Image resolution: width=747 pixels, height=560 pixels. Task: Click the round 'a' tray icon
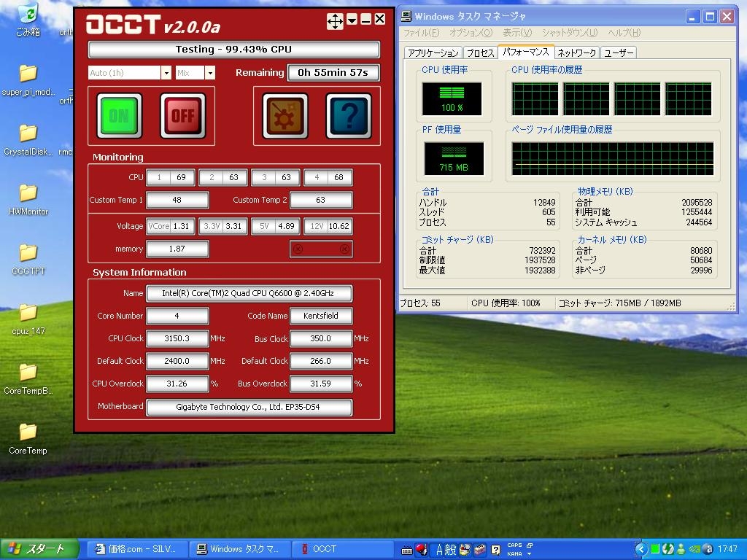pos(708,549)
